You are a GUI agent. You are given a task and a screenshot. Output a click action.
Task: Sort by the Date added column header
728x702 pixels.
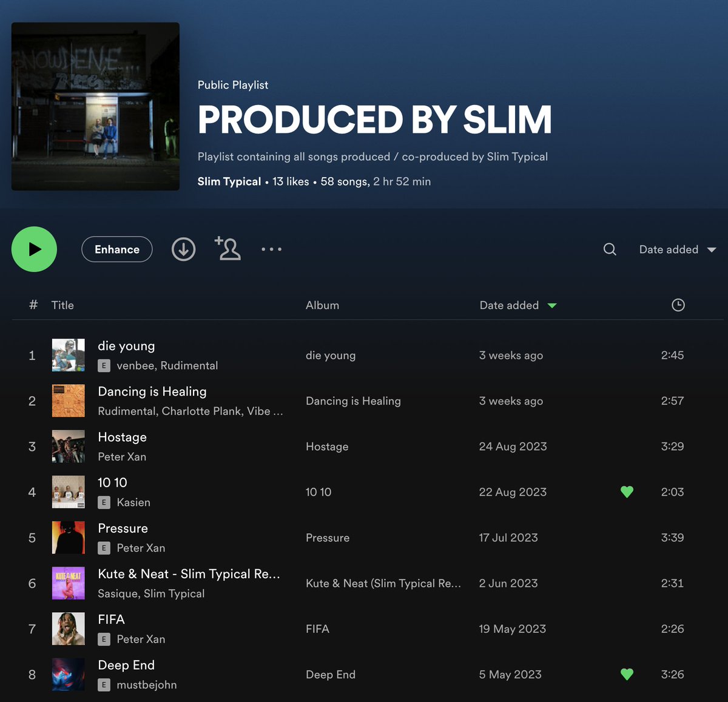pos(517,305)
